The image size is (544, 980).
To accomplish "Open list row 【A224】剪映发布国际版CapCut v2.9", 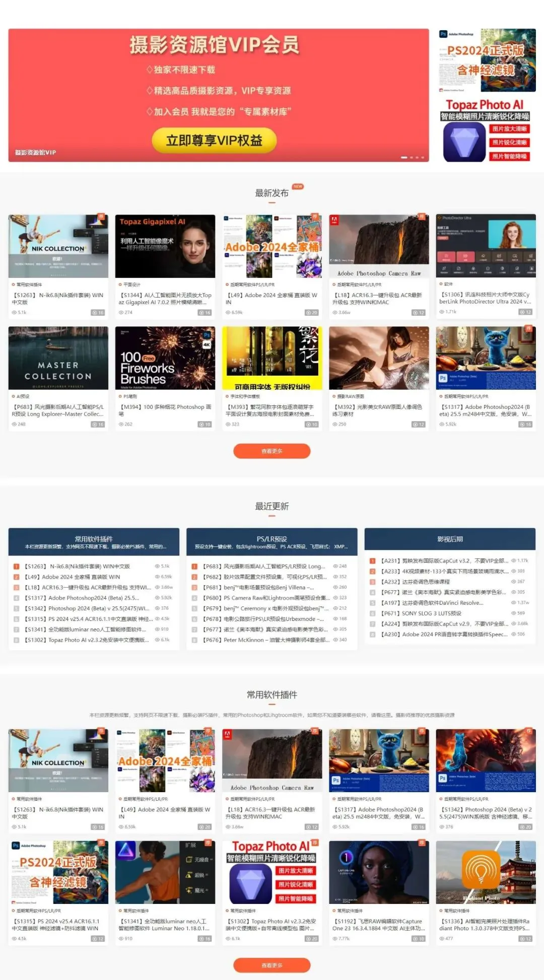I will click(444, 624).
